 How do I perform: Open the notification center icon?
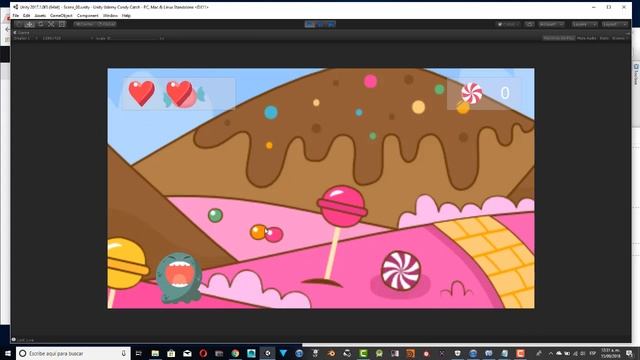tap(630, 353)
